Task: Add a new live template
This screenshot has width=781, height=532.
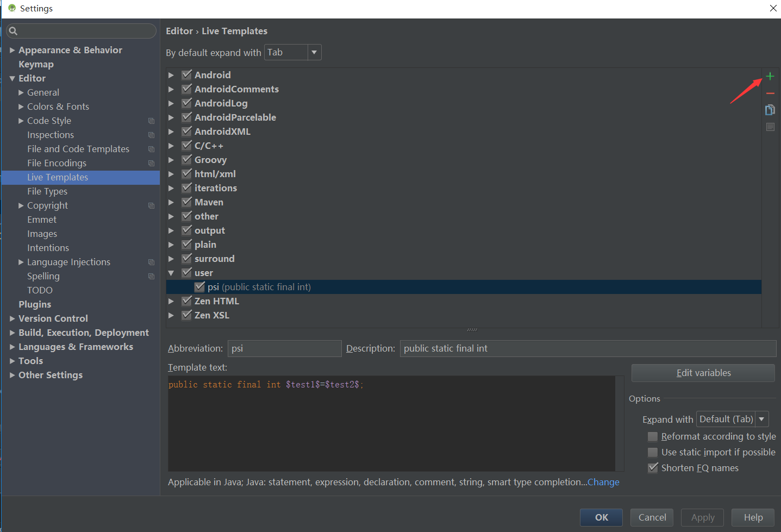Action: 770,76
